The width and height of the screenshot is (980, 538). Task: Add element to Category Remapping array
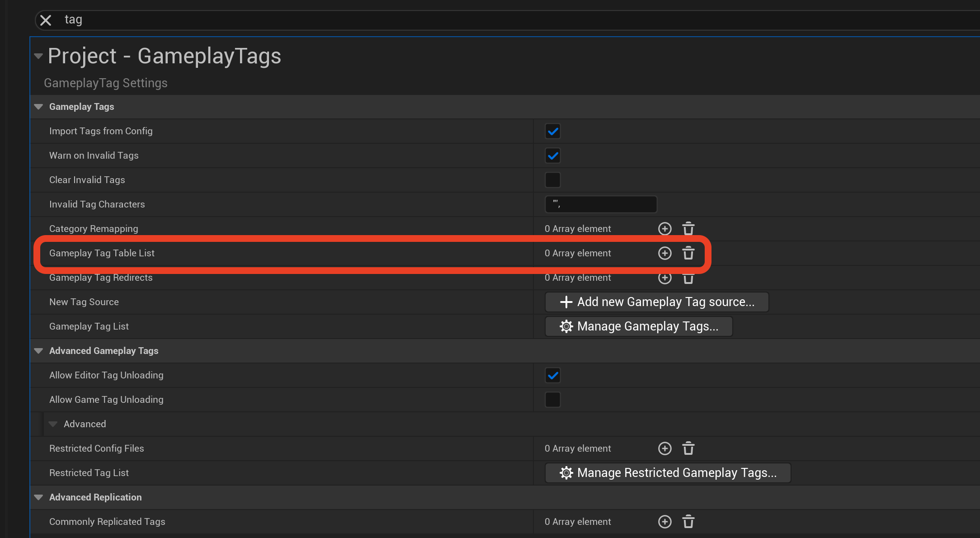pos(664,229)
